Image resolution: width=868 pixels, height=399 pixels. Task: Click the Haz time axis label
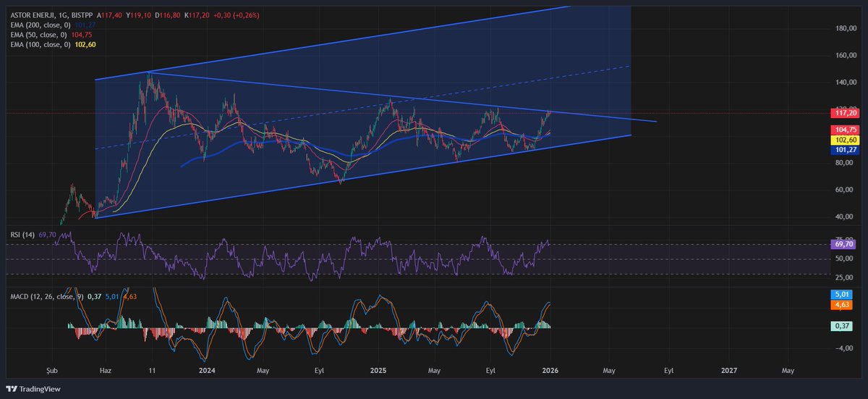click(106, 370)
